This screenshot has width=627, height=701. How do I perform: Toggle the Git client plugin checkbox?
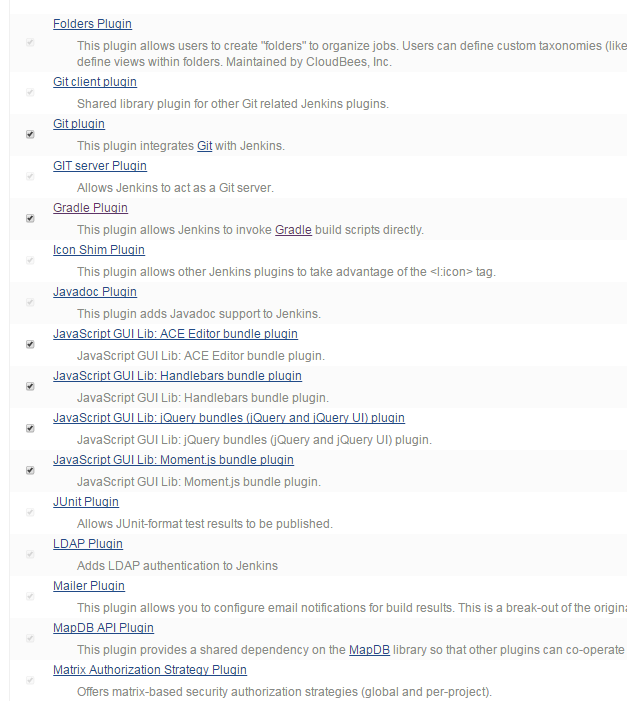(30, 93)
